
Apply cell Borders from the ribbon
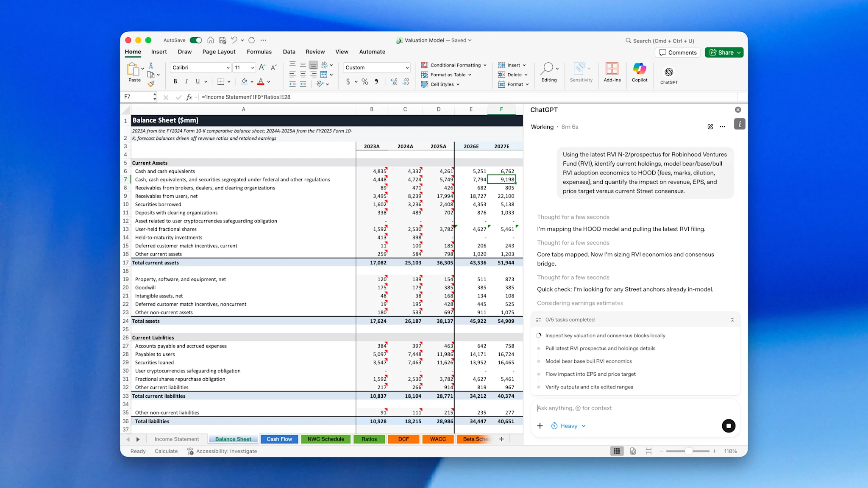tap(221, 81)
